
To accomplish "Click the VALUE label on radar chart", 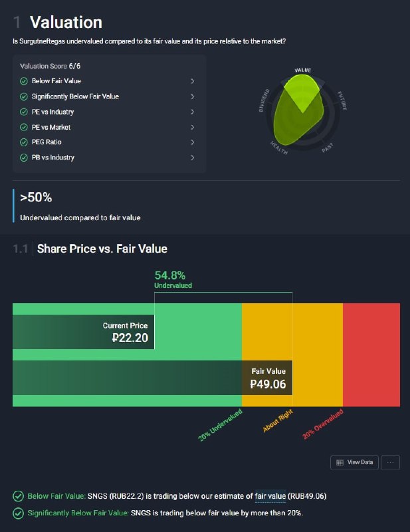I will (303, 70).
